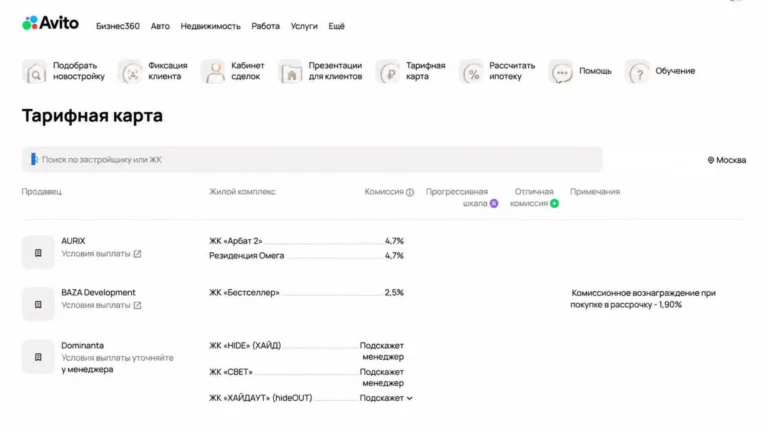Open the Обучение question mark icon
Screen dimensions: 768x432
tap(638, 72)
